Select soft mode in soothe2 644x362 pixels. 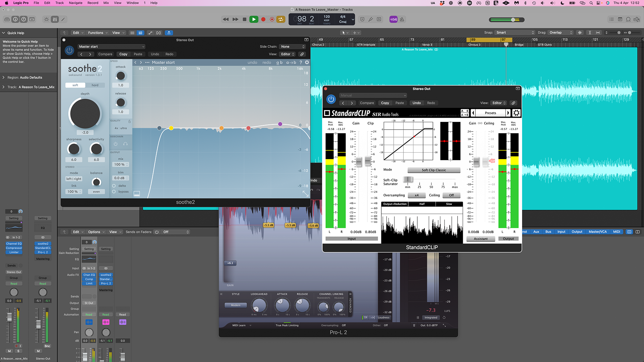[75, 85]
